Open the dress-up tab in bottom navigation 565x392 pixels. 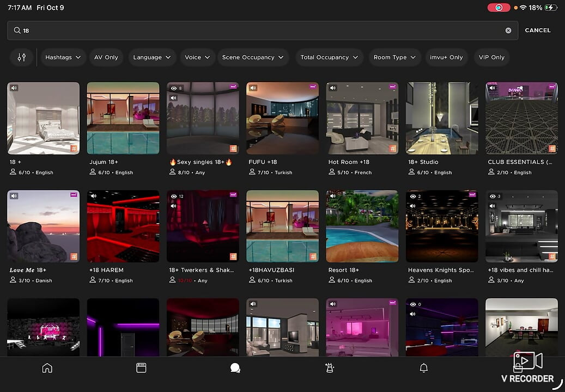329,368
